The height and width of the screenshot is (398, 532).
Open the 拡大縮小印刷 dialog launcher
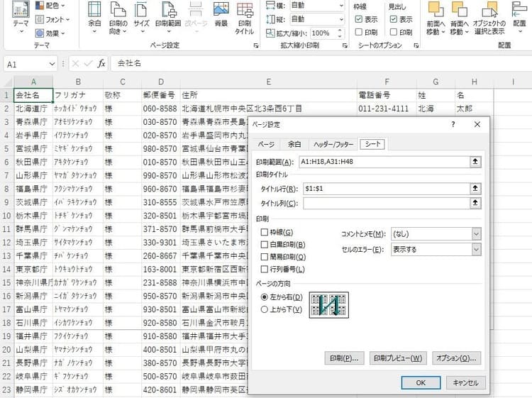pos(345,45)
